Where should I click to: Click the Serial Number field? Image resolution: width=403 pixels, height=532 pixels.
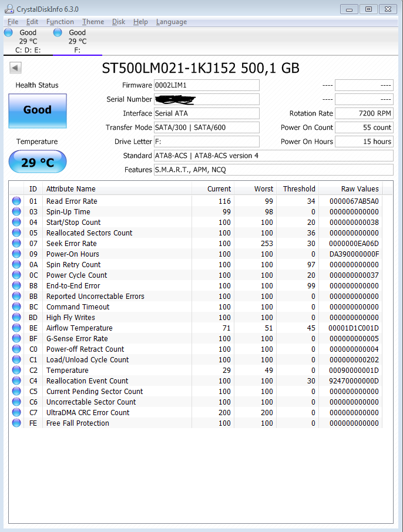(x=206, y=99)
